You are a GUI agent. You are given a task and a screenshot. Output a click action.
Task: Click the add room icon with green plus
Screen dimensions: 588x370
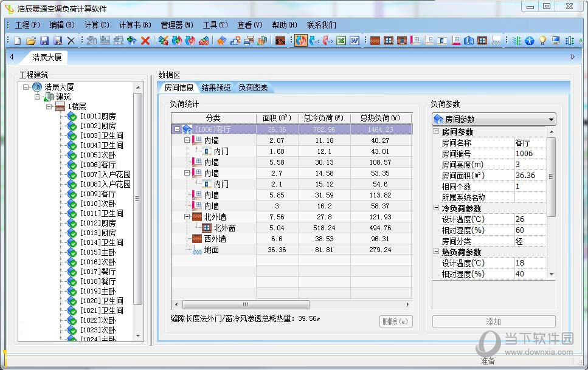131,41
